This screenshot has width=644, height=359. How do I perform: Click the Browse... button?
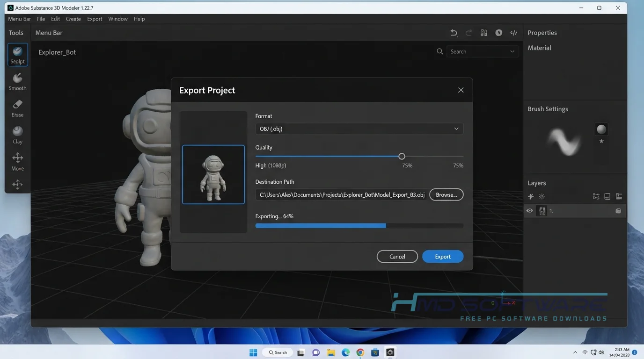(446, 194)
